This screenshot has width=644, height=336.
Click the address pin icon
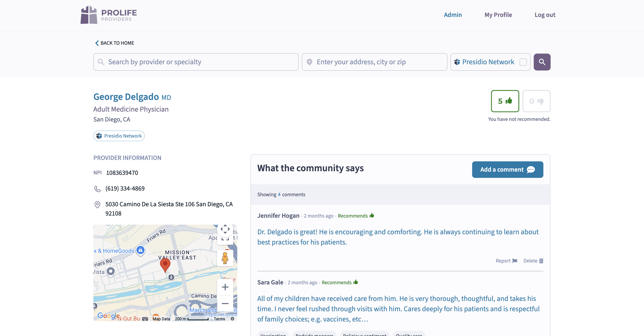97,205
